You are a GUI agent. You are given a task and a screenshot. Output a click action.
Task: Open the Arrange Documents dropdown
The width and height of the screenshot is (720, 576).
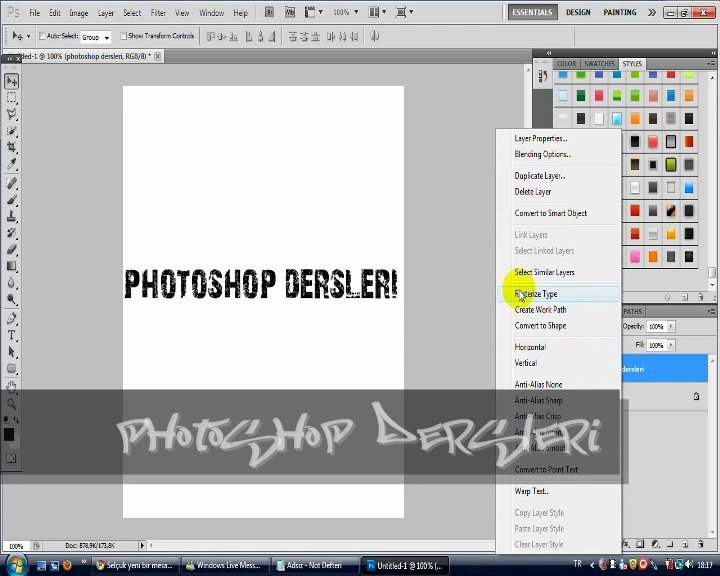click(x=377, y=12)
